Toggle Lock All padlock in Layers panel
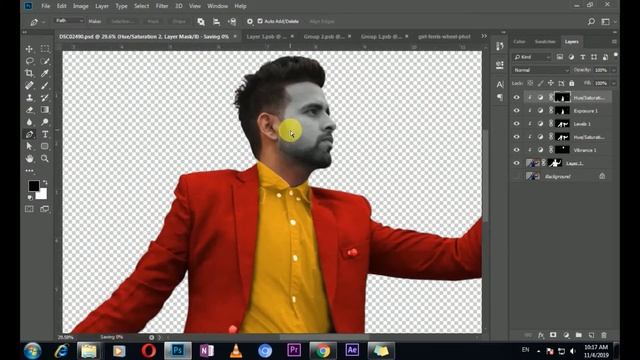This screenshot has height=360, width=640. tap(572, 83)
